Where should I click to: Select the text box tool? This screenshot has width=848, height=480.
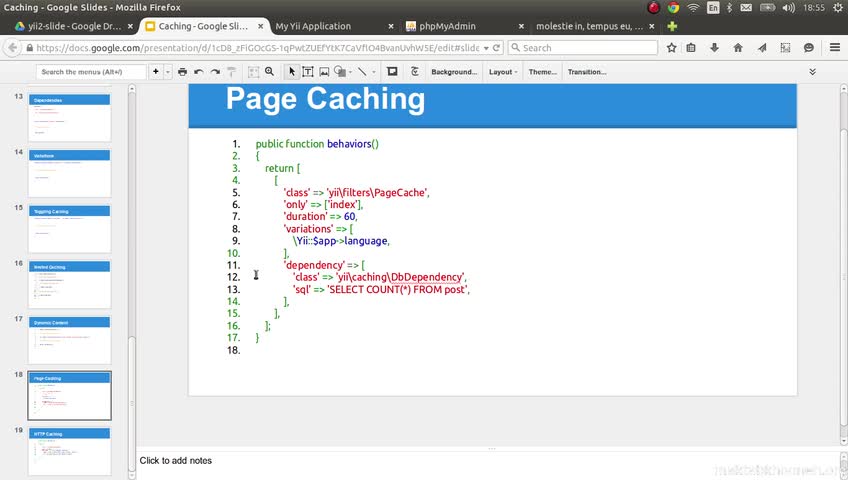[x=308, y=71]
